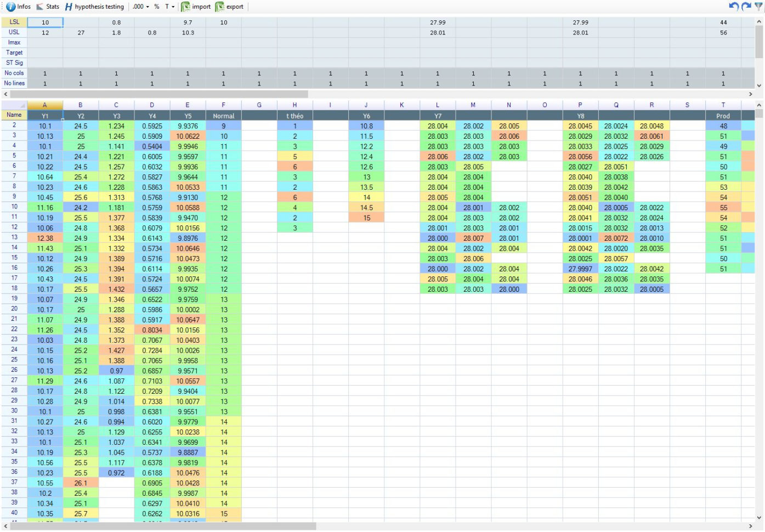Open the Stats tool
Screen dimensions: 765x532
48,7
